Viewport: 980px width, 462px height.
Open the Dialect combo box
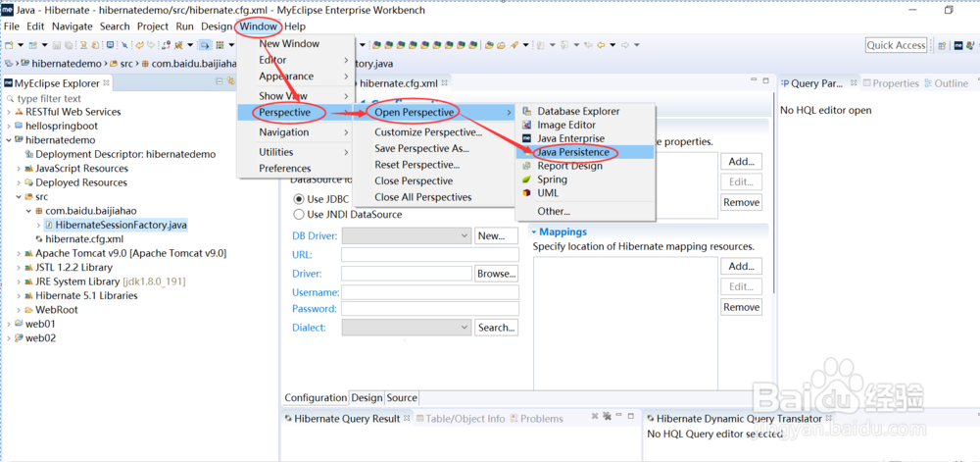point(407,327)
